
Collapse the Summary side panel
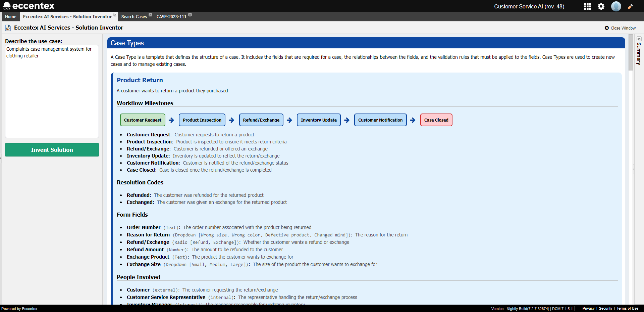coord(639,39)
